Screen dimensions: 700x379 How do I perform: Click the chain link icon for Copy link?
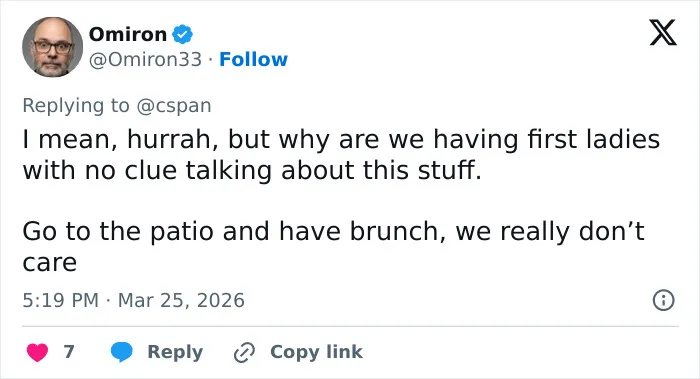tap(245, 353)
